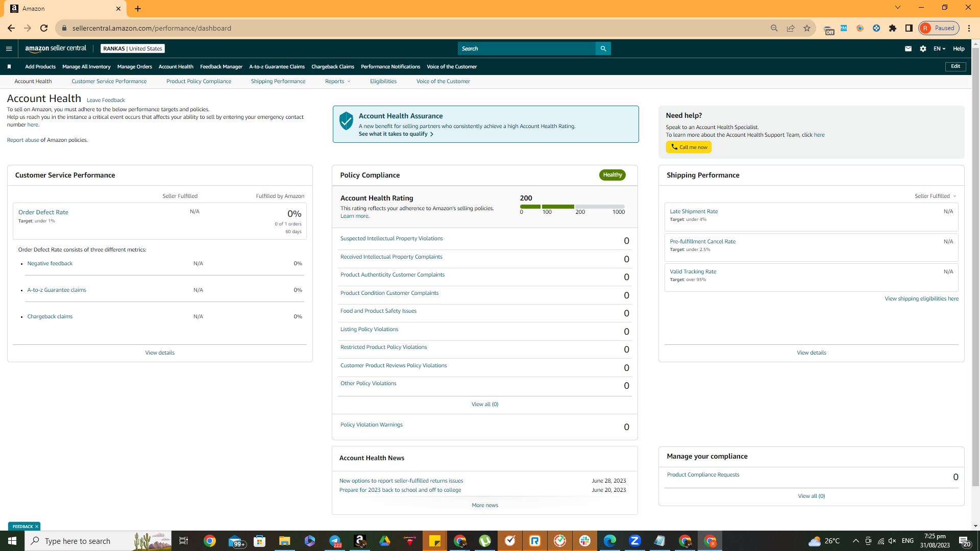The height and width of the screenshot is (551, 980).
Task: Click the zoom magnifier icon in address bar
Action: [774, 28]
